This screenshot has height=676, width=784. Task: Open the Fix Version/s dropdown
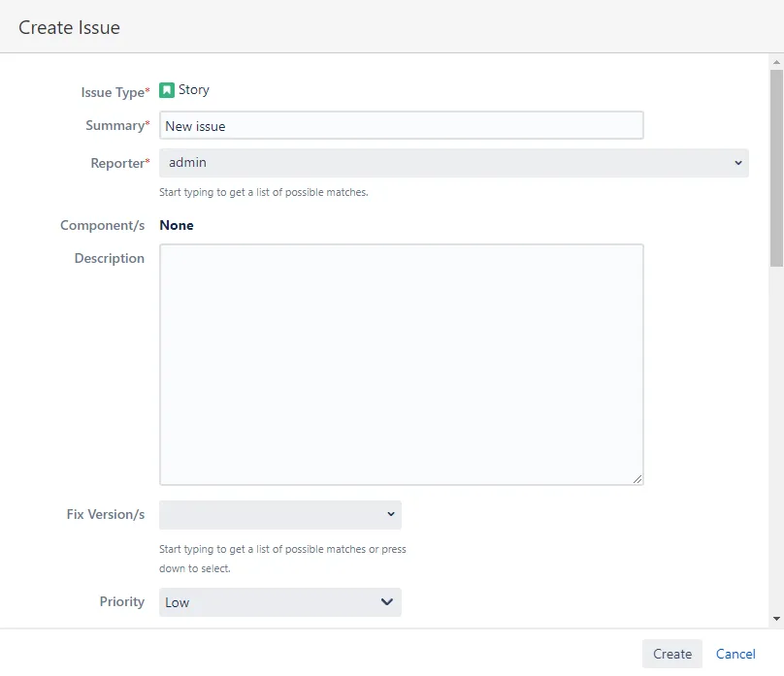pyautogui.click(x=280, y=515)
